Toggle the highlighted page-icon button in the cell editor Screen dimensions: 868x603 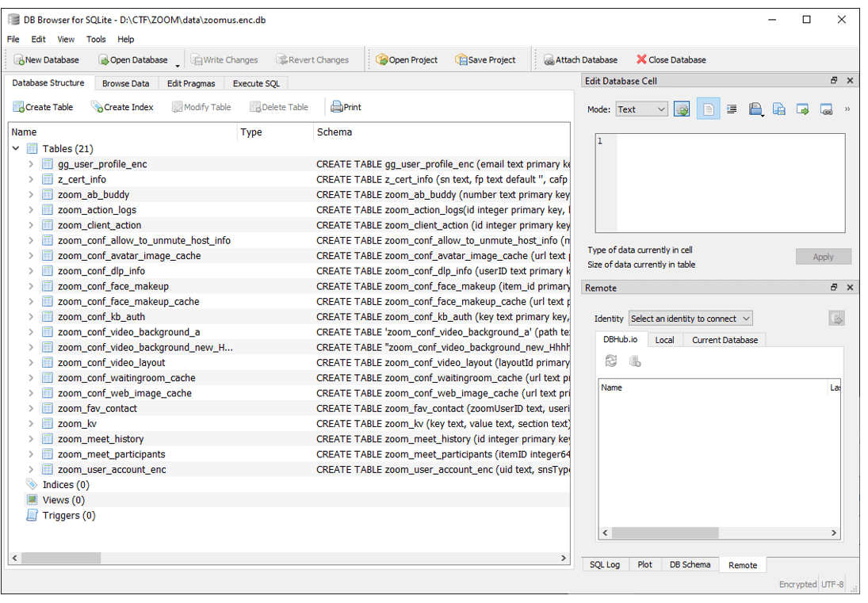(709, 109)
